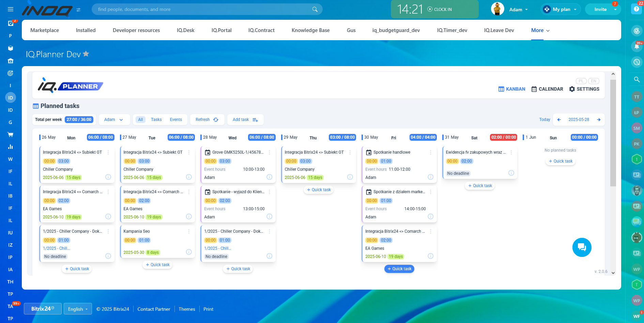Viewport: 644px width, 323px height.
Task: Open the floating chat bubble button
Action: (582, 247)
